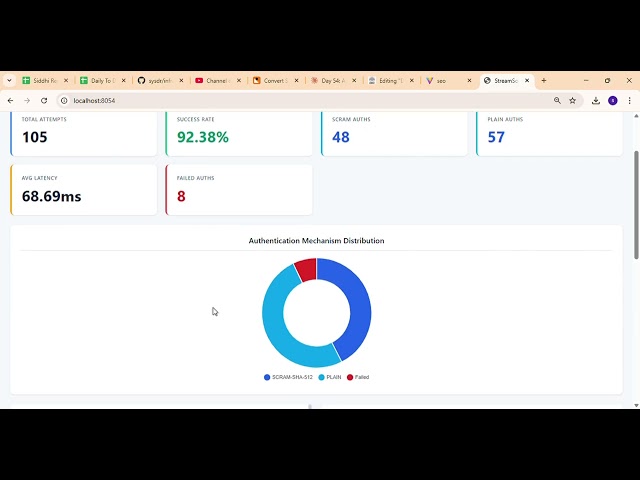Viewport: 640px width, 480px height.
Task: Close the Siddhi spreadsheet tab
Action: [66, 81]
